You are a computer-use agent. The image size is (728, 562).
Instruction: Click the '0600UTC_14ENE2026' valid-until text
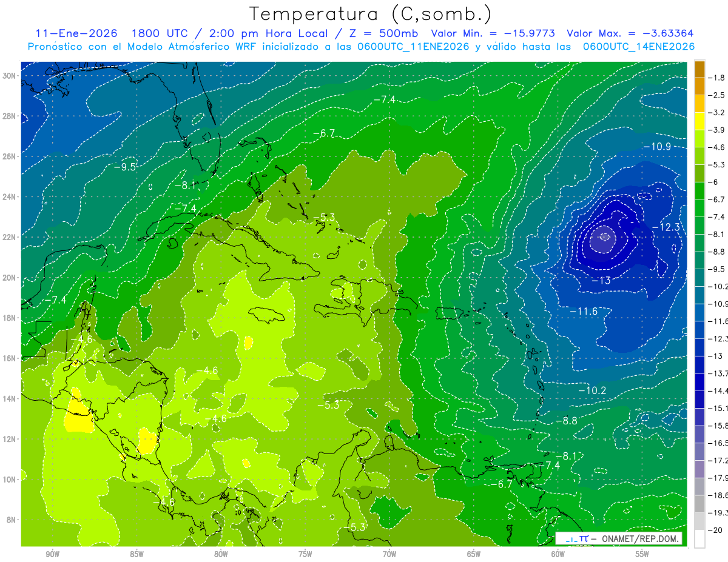click(x=639, y=47)
